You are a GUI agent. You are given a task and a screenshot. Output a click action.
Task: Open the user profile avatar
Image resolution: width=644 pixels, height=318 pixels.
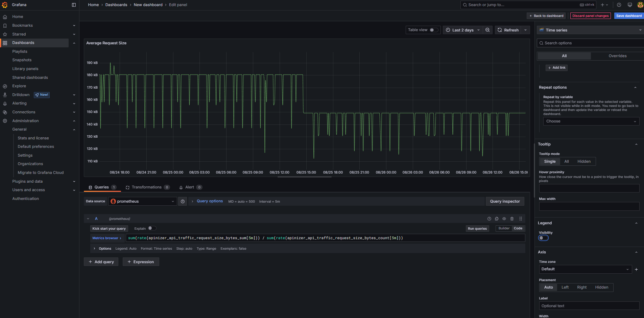coord(640,5)
